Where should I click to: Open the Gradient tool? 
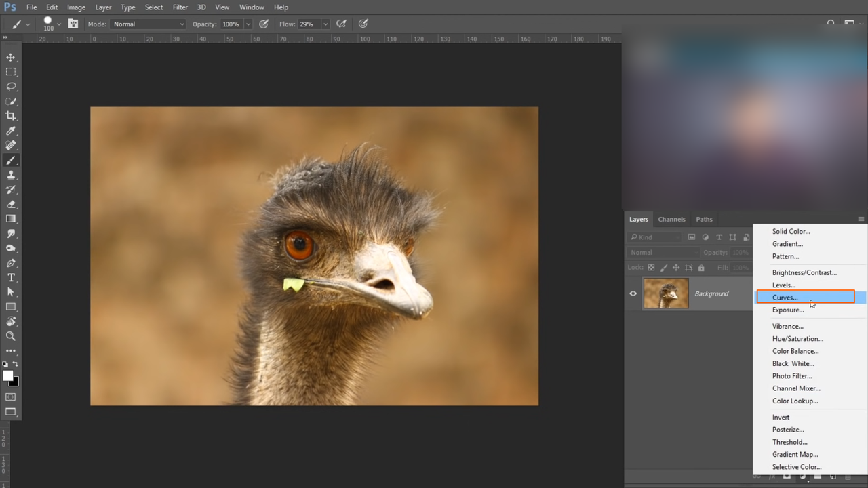11,218
